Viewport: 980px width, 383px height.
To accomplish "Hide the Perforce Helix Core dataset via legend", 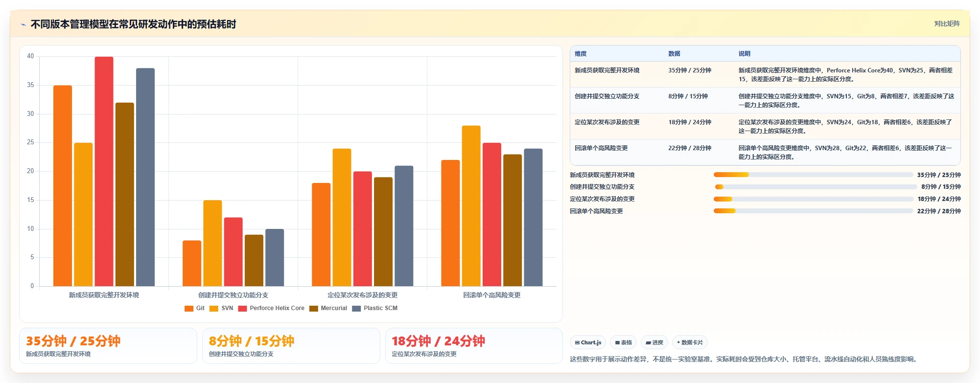I will (x=271, y=308).
